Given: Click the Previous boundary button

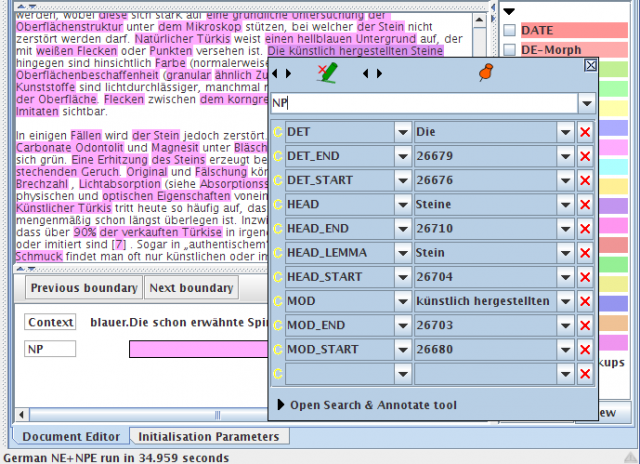Looking at the screenshot, I should click(83, 289).
